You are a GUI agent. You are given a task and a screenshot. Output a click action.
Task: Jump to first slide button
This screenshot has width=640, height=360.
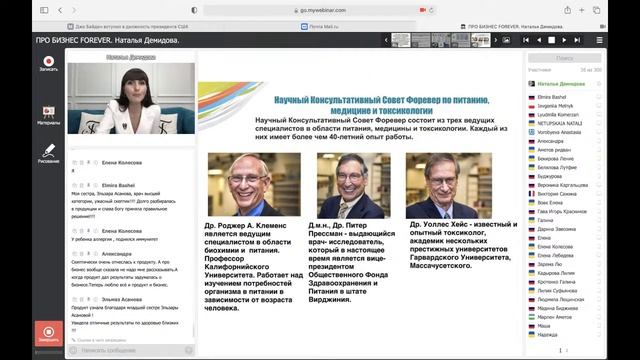(x=526, y=40)
